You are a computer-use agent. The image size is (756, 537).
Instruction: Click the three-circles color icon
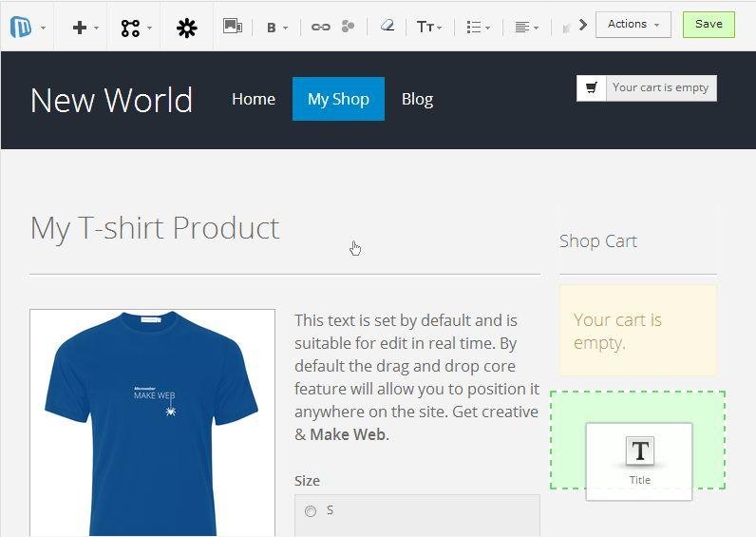pos(348,26)
